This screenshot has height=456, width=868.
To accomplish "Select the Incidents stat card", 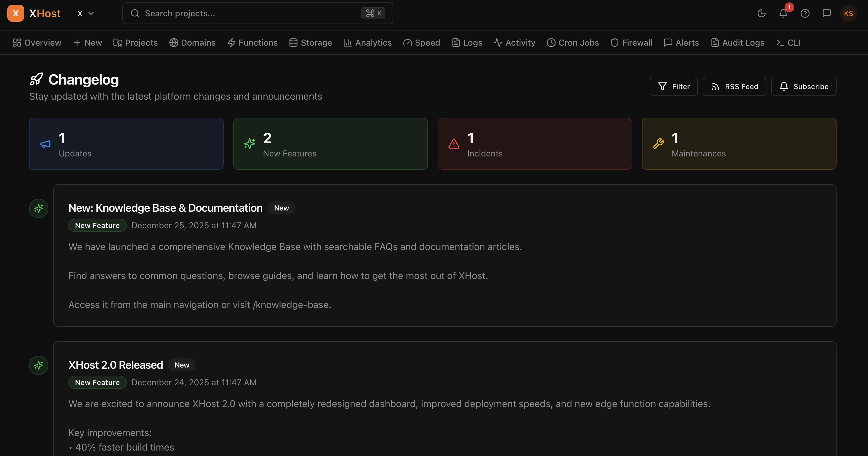I will coord(534,144).
